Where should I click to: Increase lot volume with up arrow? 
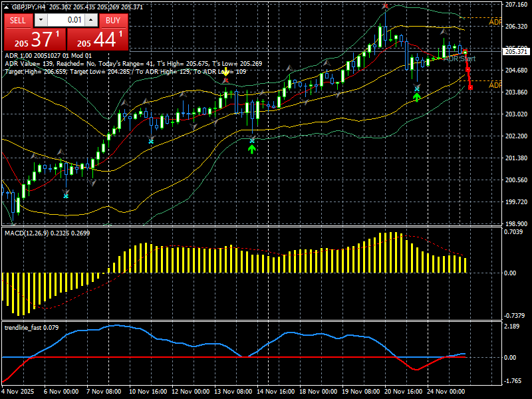pyautogui.click(x=91, y=20)
